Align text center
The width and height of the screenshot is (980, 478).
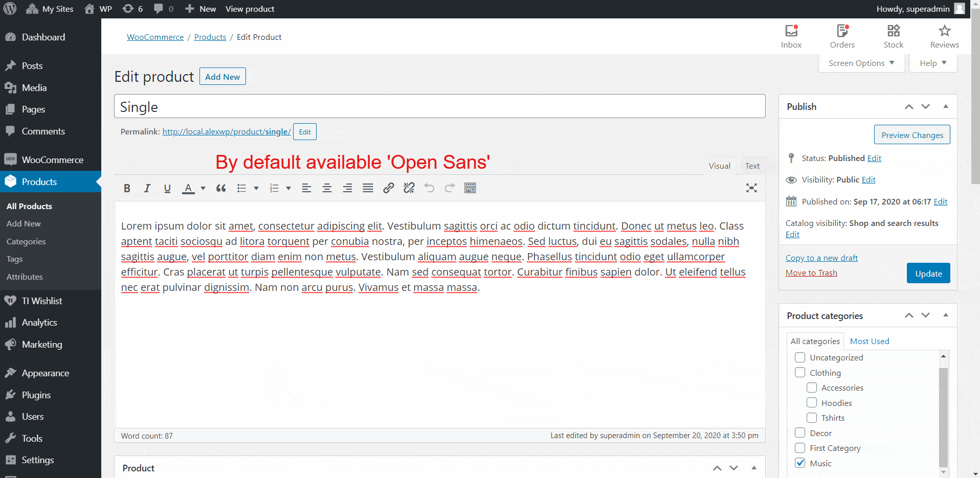pos(327,188)
